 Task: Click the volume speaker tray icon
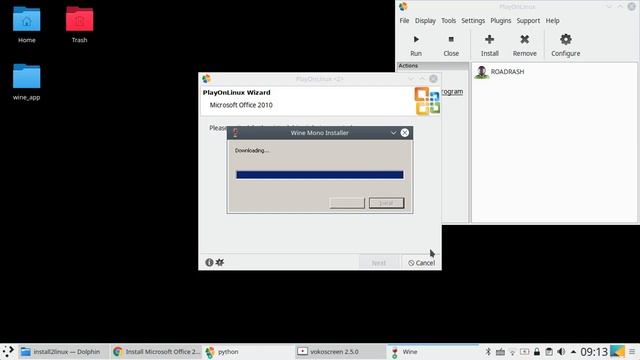[x=561, y=351]
